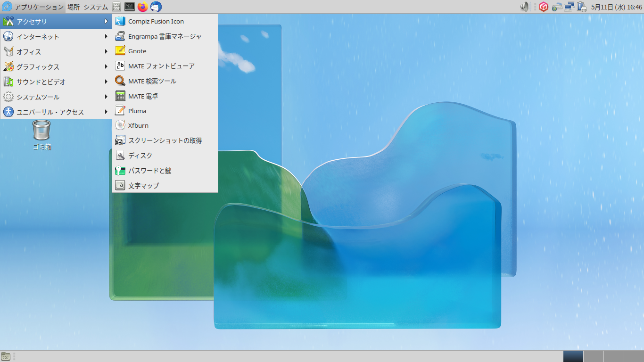Viewport: 644px width, 362px height.
Task: Click the battery power tray icon
Action: click(x=582, y=7)
